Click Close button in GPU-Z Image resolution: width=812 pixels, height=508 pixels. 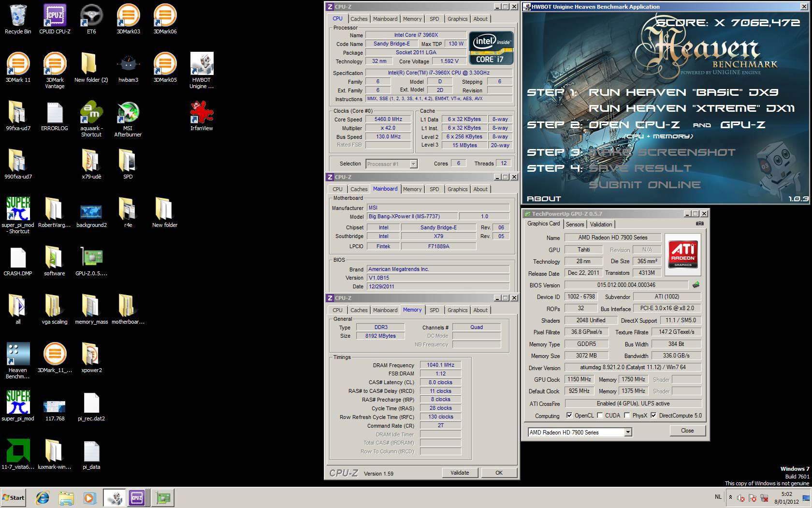tap(687, 431)
